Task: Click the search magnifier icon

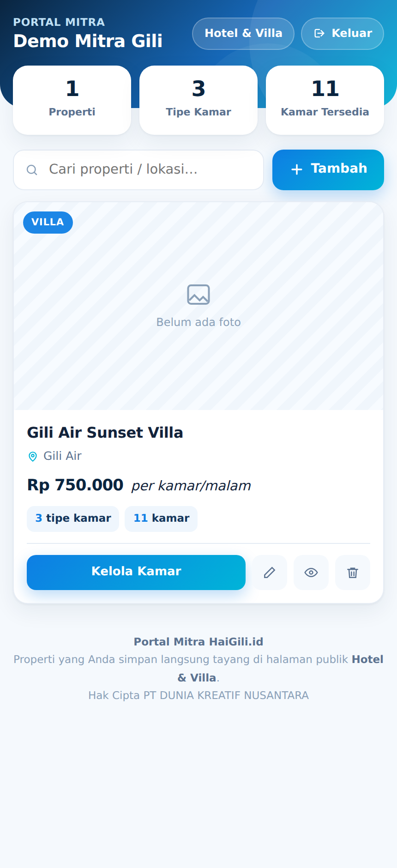Action: point(32,170)
